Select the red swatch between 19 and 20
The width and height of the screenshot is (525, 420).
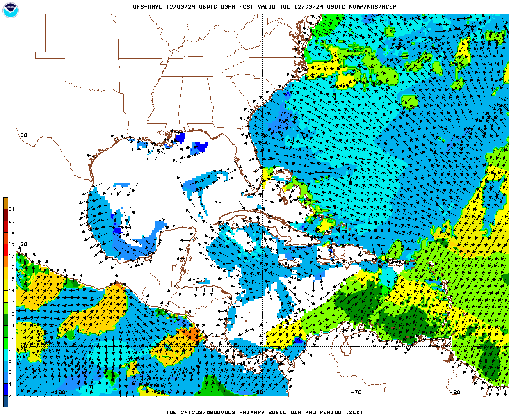coord(6,227)
